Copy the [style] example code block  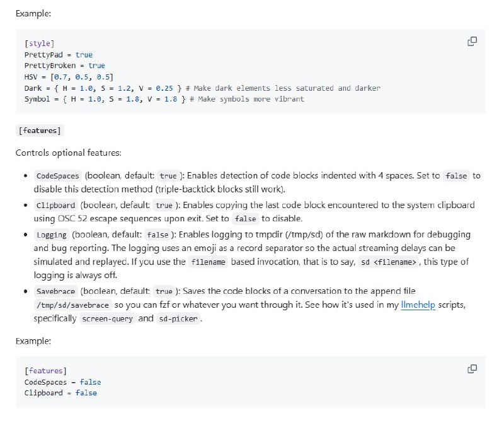pos(472,42)
